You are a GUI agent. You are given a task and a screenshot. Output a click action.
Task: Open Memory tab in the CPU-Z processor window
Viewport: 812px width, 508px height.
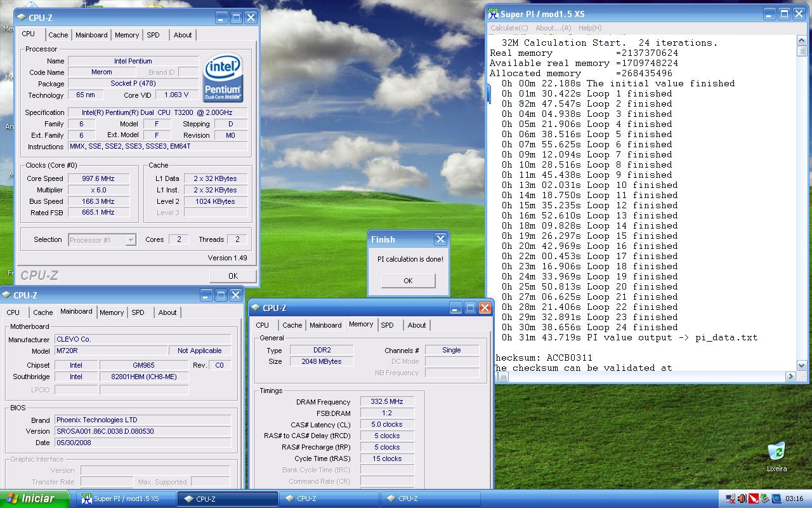127,36
